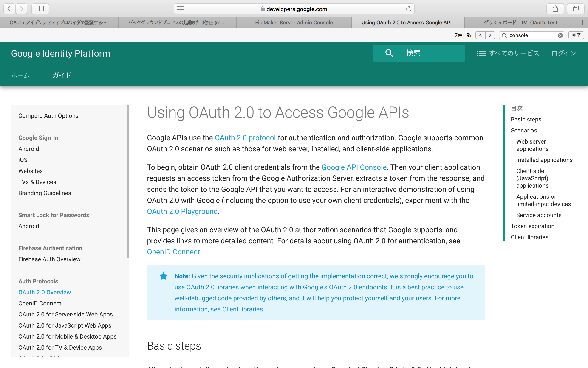Jump to previous find match

coord(480,35)
